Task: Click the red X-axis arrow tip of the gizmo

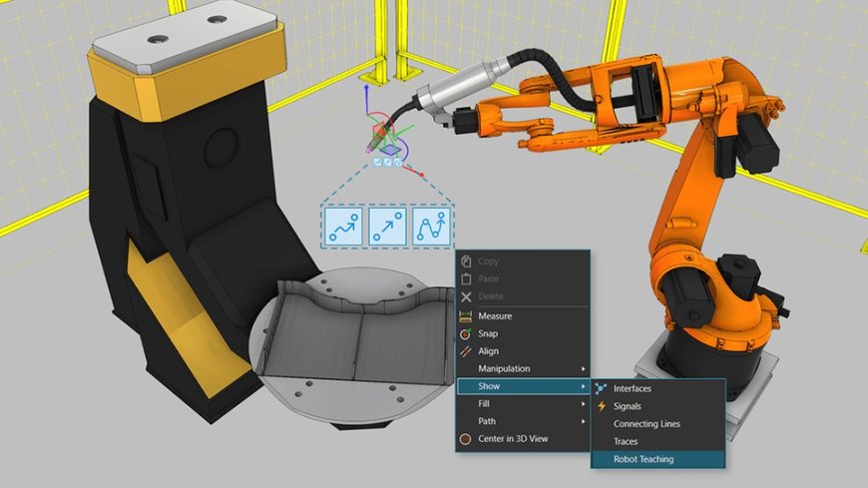Action: 421,175
